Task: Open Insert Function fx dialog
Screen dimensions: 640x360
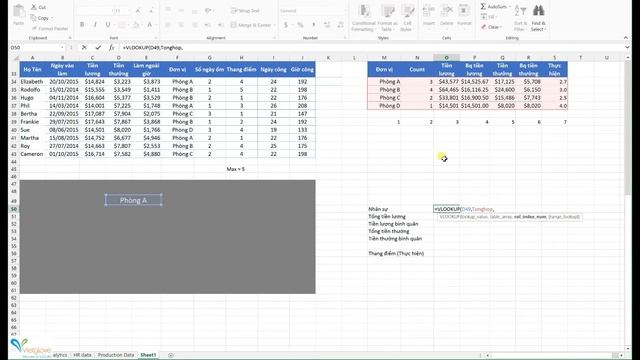Action: point(111,48)
